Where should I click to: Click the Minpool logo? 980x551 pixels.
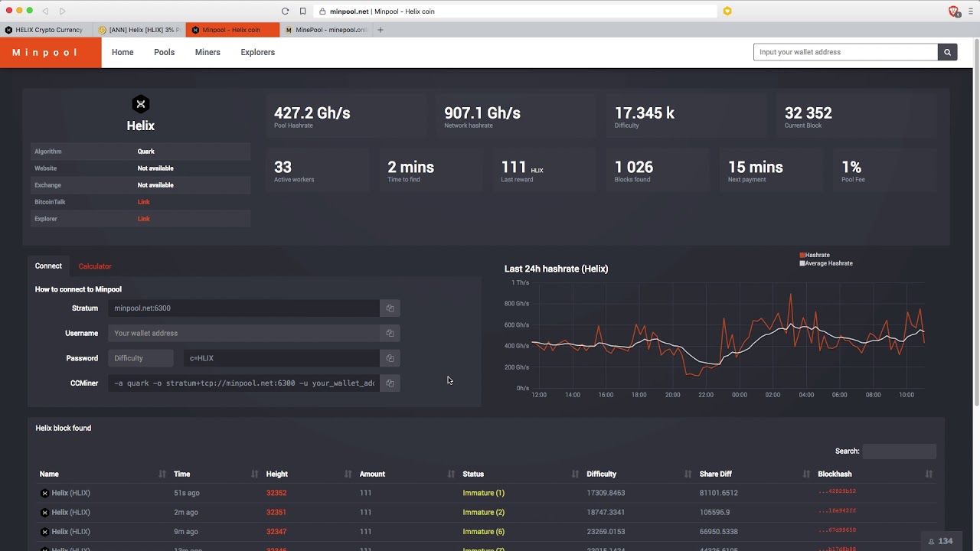click(x=51, y=52)
